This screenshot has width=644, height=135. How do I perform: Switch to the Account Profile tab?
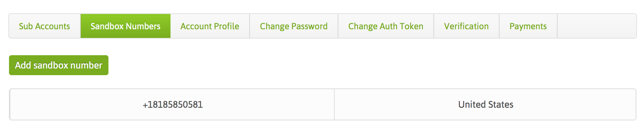pos(210,26)
